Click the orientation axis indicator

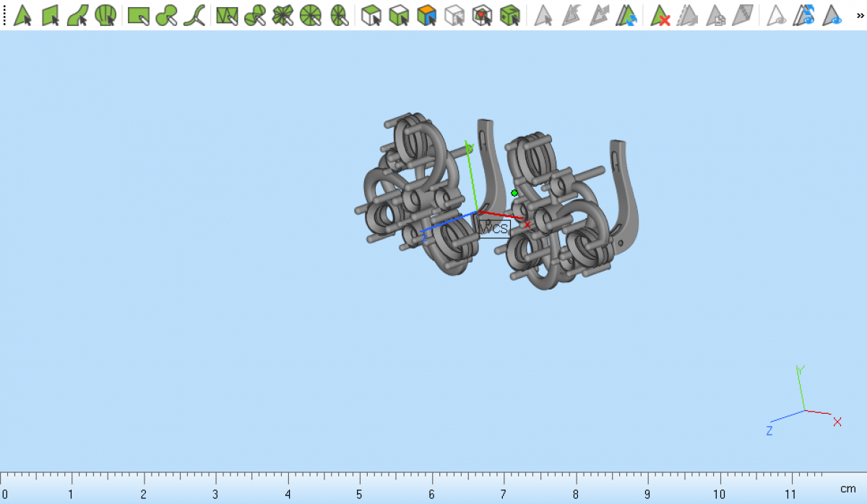pos(803,409)
